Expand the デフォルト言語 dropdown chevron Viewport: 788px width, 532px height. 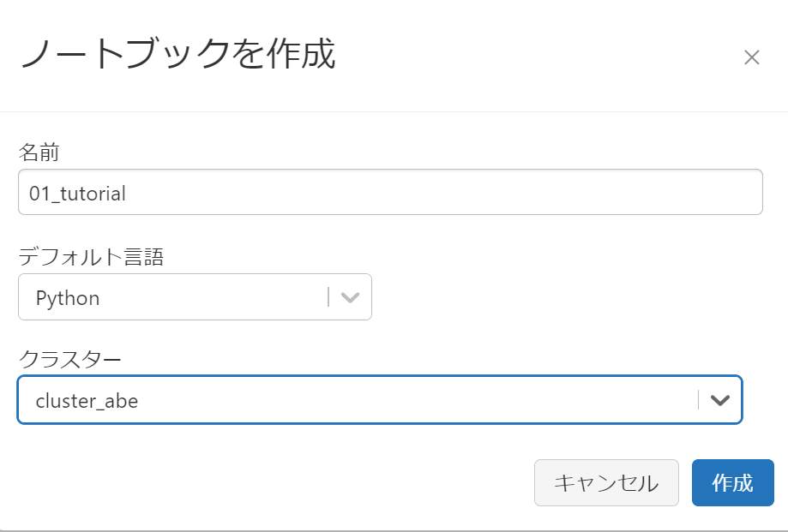349,297
